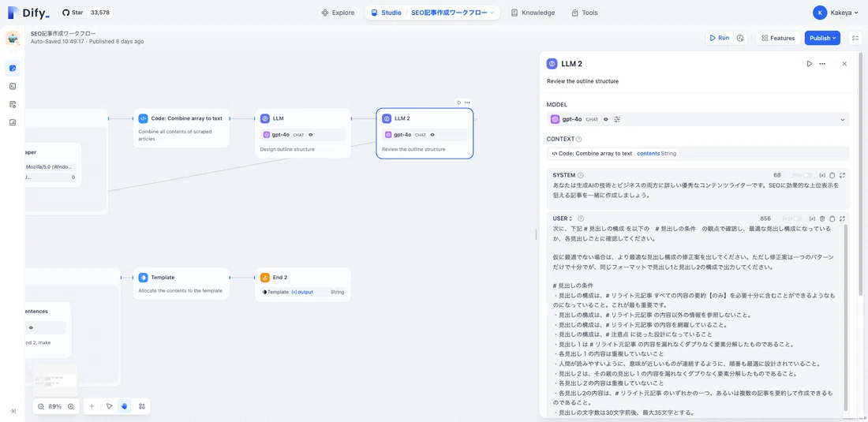
Task: Select the Template node on the canvas
Action: [x=181, y=284]
